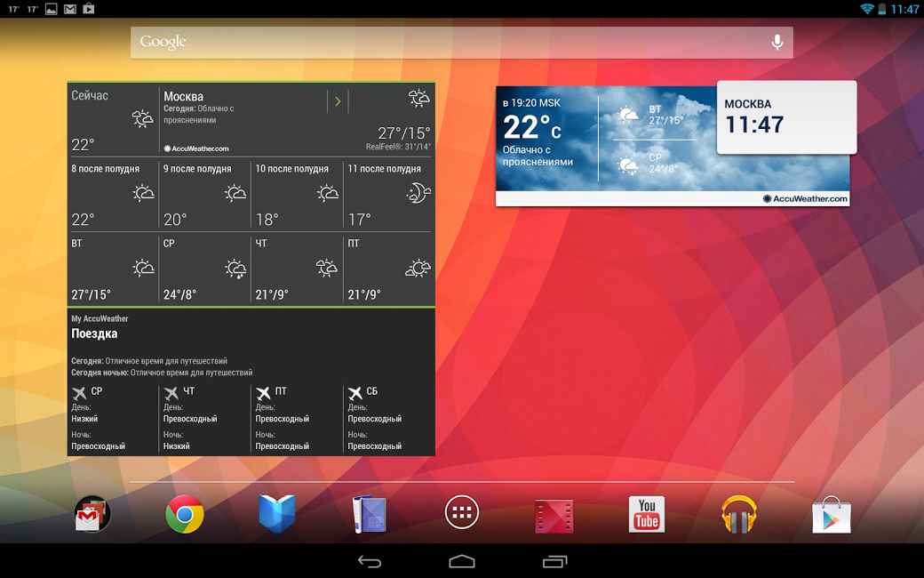Open Google Play Music headphones icon
Image resolution: width=924 pixels, height=578 pixels.
click(x=739, y=514)
